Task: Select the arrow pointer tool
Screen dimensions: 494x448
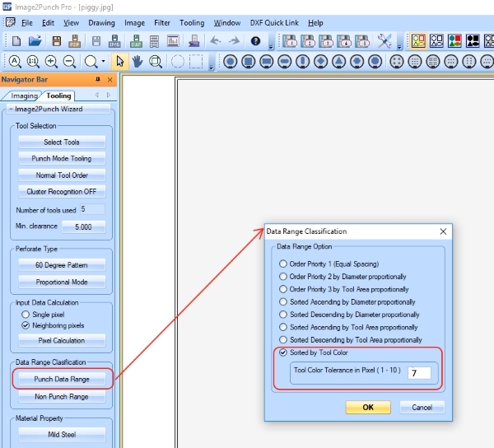Action: pyautogui.click(x=119, y=62)
